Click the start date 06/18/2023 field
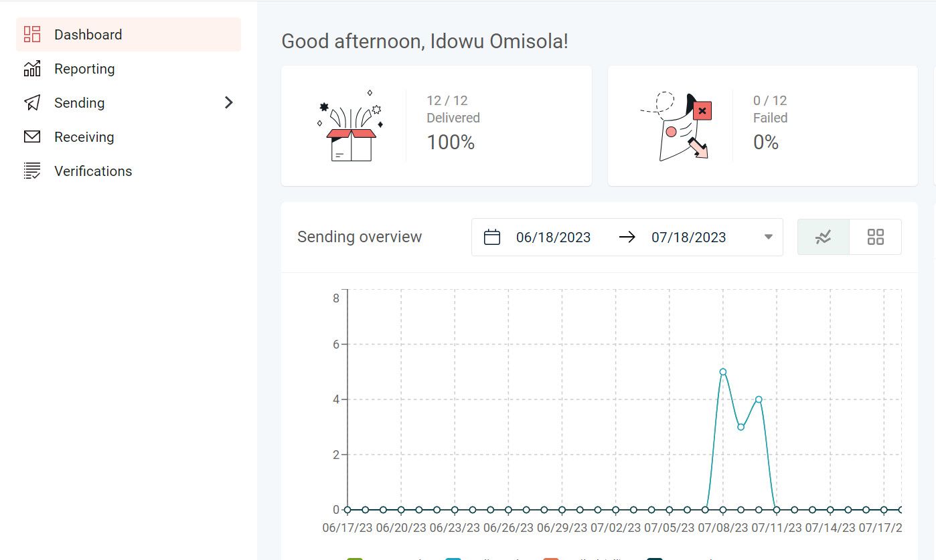Screen dimensions: 936x560 pyautogui.click(x=553, y=238)
